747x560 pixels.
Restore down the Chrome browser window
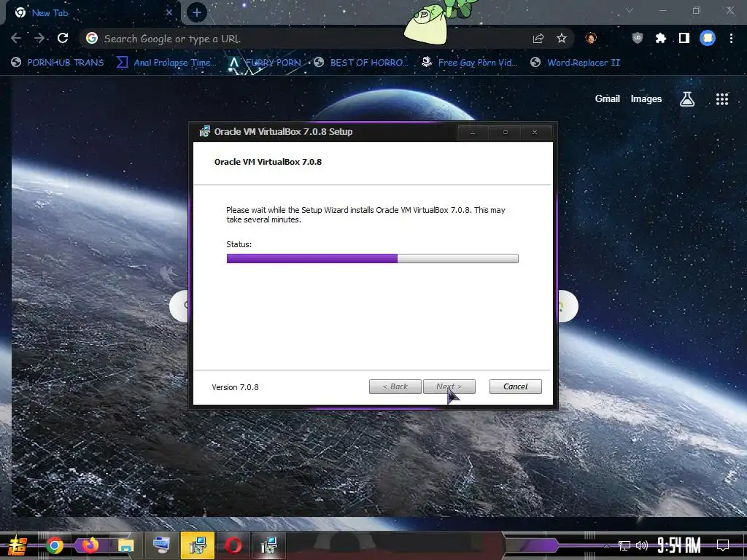(697, 10)
